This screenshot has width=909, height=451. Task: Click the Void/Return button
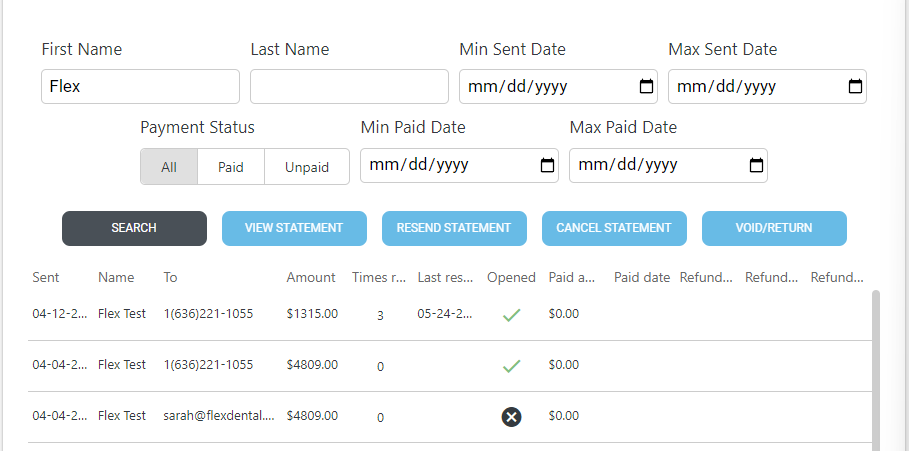774,228
